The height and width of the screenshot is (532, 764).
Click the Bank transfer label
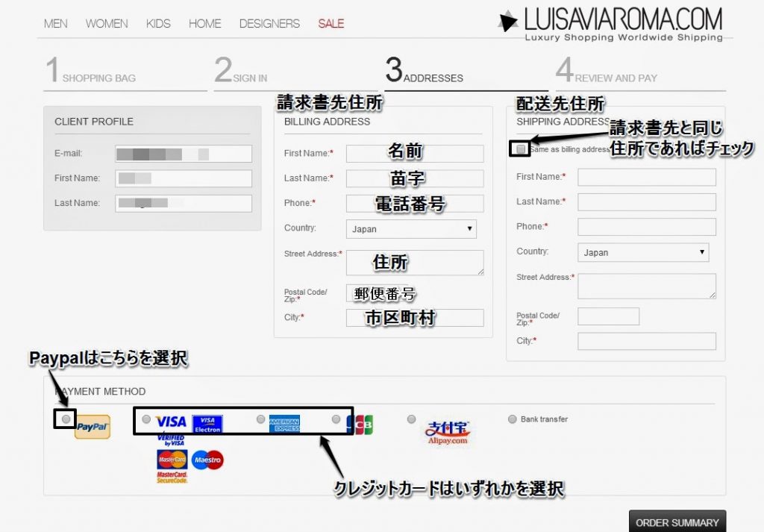[544, 419]
